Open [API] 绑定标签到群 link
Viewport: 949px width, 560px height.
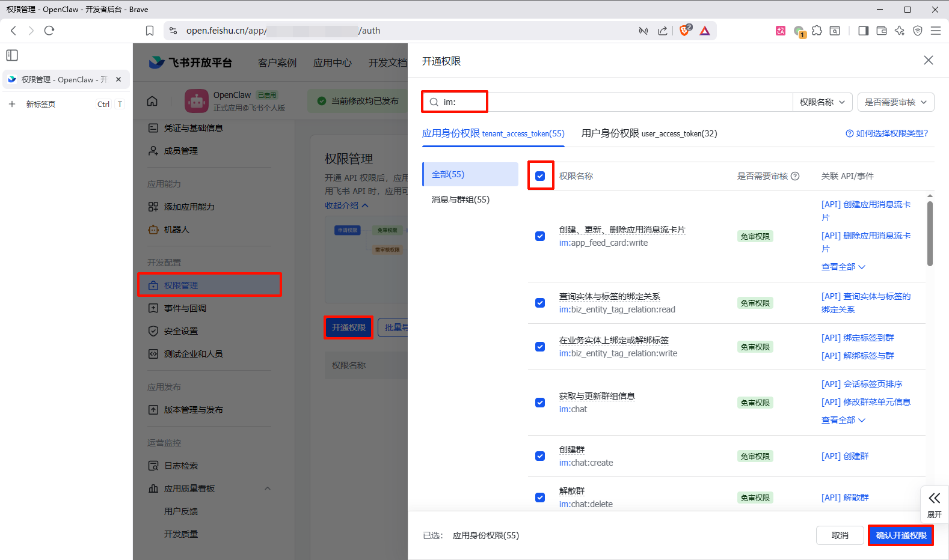point(858,338)
